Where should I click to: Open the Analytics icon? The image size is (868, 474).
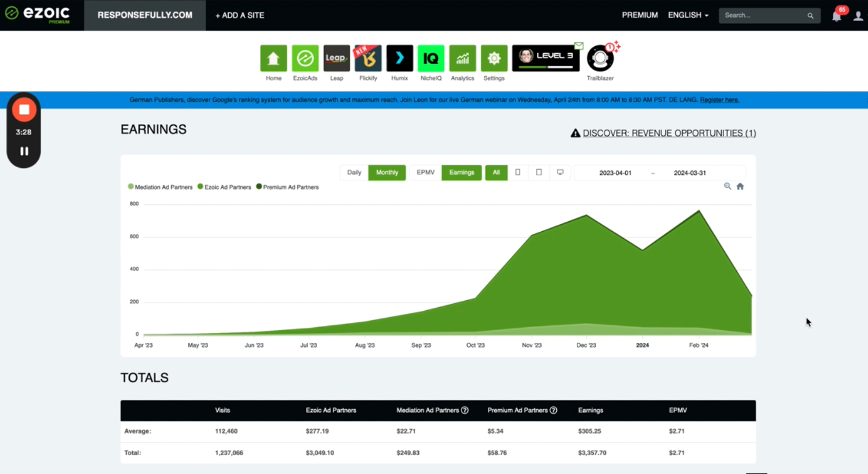(463, 59)
